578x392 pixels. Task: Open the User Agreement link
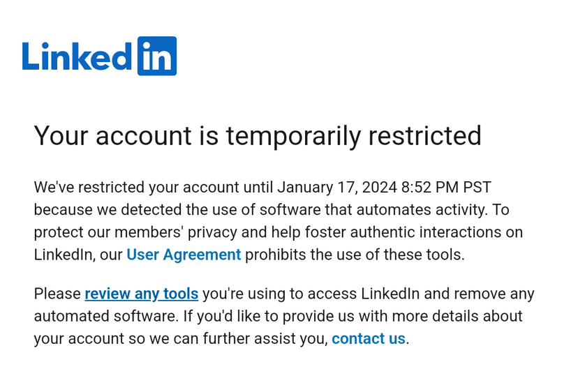coord(184,255)
